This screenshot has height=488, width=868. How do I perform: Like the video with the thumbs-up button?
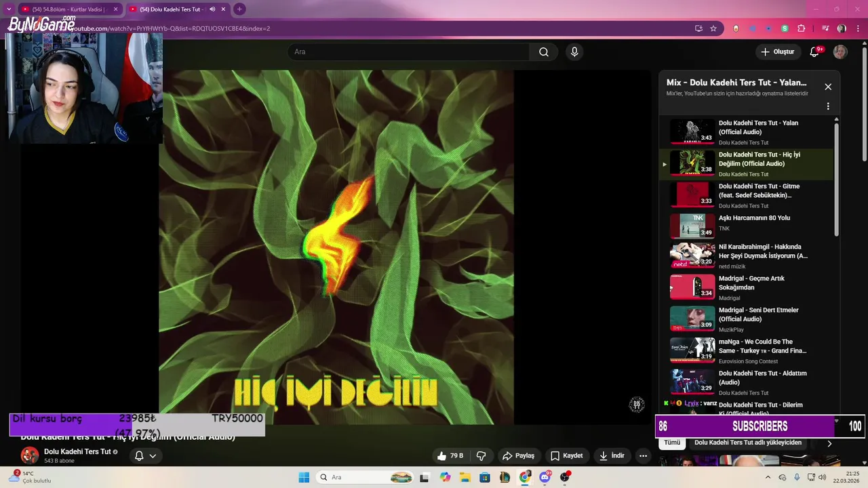point(450,456)
